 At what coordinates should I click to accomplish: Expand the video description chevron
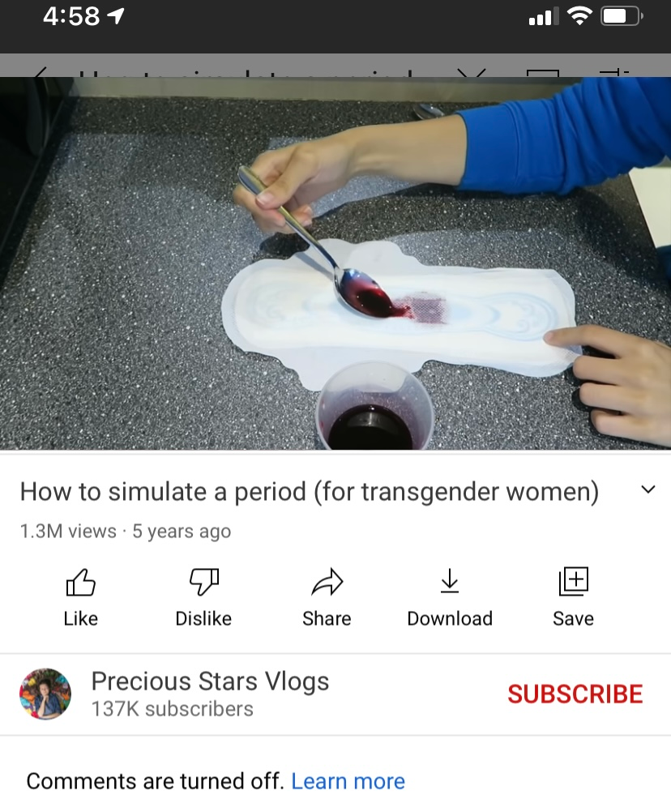[648, 489]
